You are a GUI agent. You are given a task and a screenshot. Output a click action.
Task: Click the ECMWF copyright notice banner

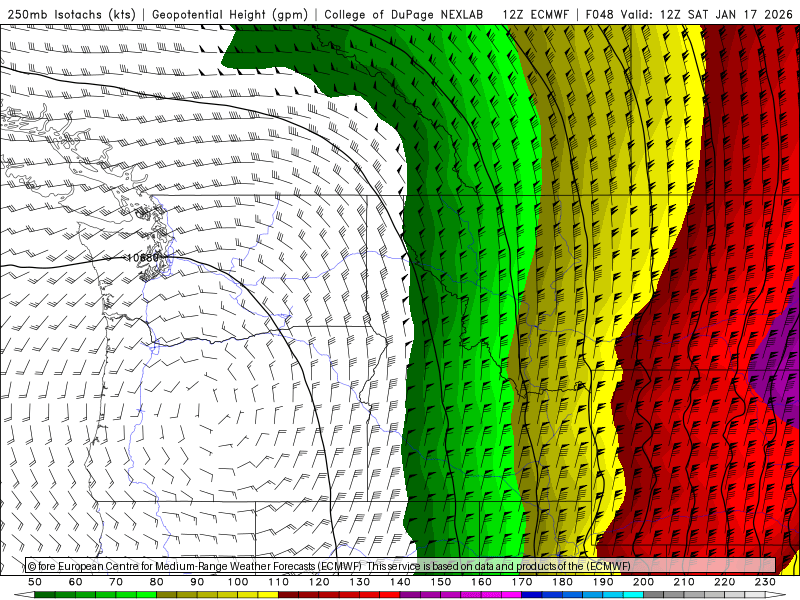pos(401,565)
